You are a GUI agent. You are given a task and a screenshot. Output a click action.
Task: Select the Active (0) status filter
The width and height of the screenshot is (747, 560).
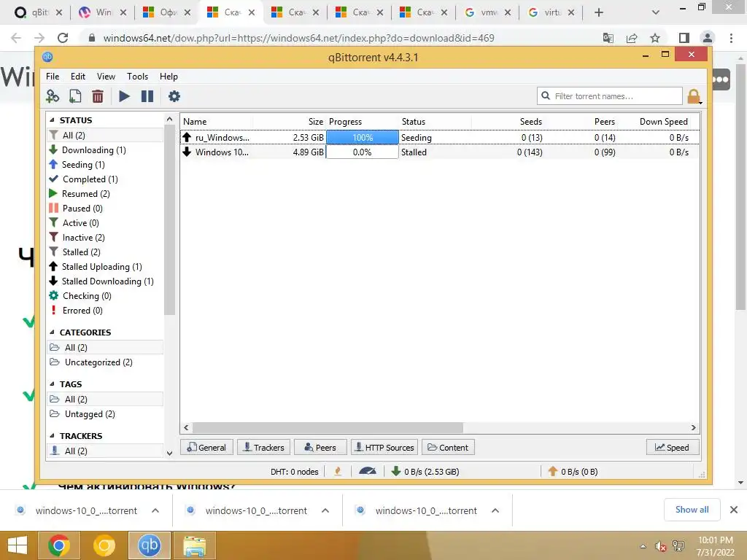pos(80,223)
